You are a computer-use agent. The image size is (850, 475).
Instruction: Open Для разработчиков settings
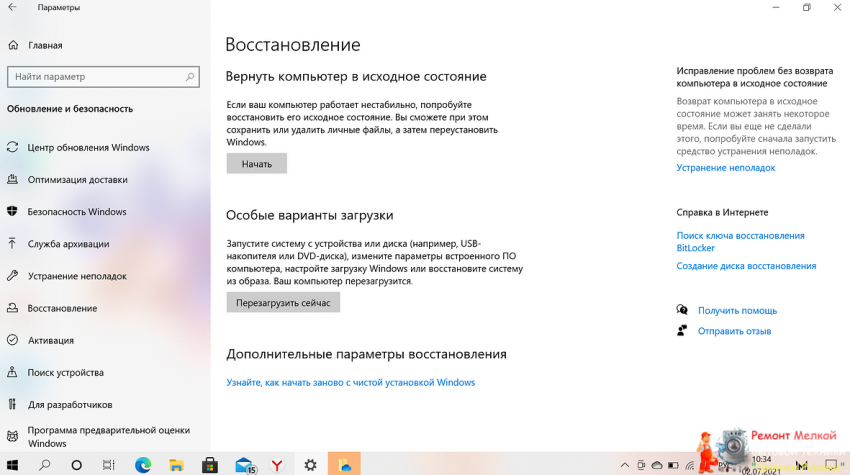click(x=70, y=405)
